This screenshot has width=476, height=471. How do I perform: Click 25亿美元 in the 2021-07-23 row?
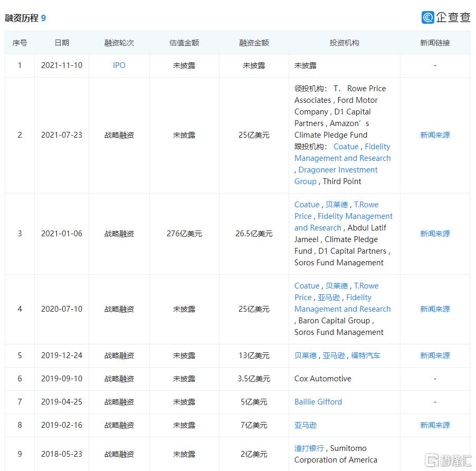[254, 135]
